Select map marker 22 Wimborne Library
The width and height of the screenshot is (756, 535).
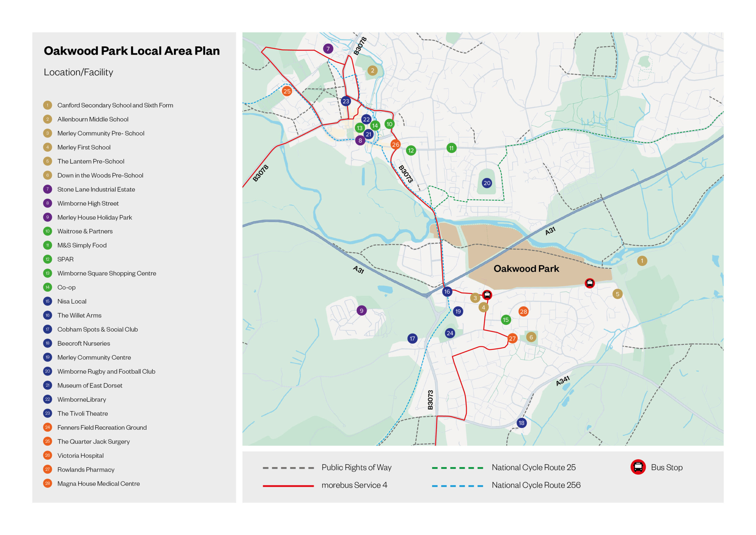click(366, 119)
